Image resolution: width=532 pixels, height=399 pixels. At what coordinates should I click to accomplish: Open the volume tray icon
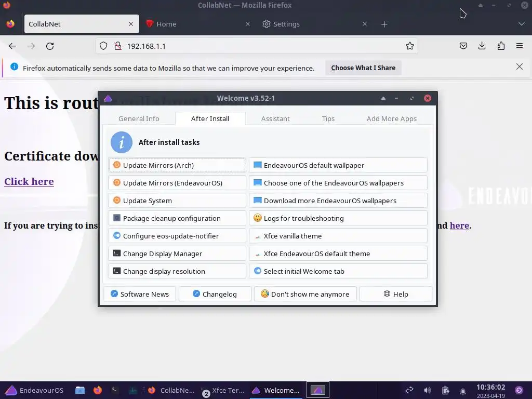click(x=428, y=390)
